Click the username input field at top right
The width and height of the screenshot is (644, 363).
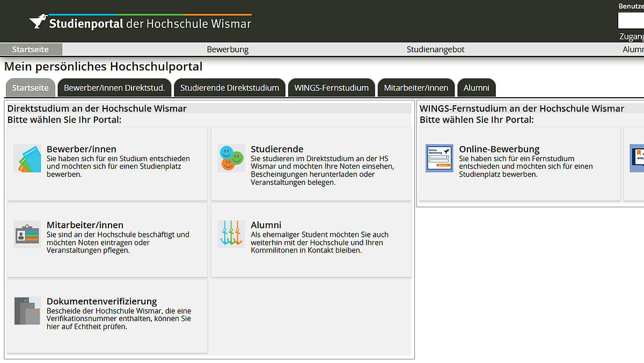coord(631,20)
